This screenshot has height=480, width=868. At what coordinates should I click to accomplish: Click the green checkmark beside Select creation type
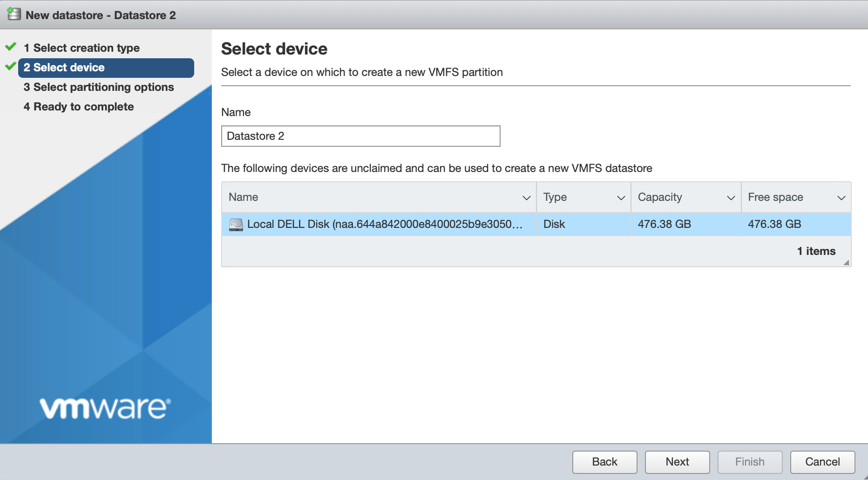[11, 47]
